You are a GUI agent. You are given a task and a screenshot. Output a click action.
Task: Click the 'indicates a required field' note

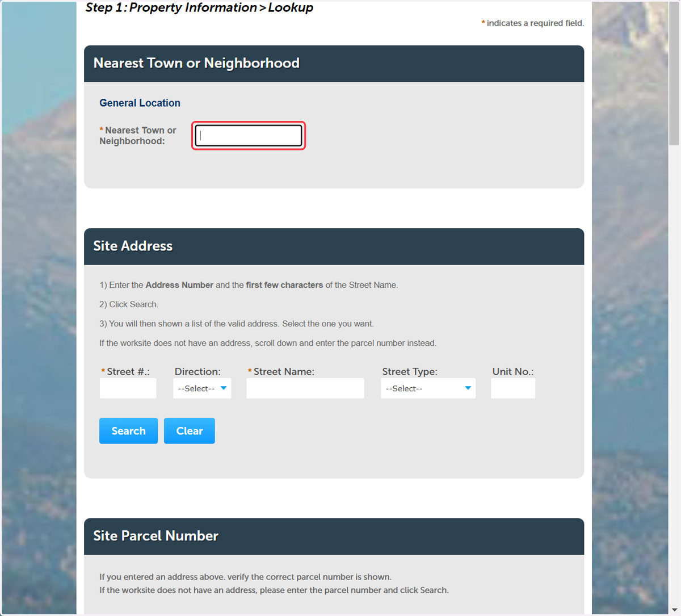533,23
